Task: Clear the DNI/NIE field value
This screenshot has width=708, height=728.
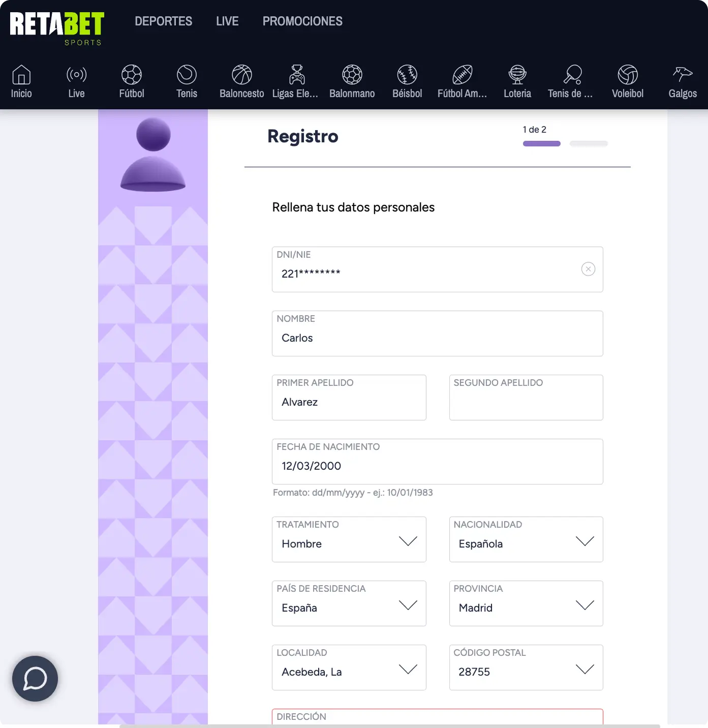Action: [x=588, y=269]
